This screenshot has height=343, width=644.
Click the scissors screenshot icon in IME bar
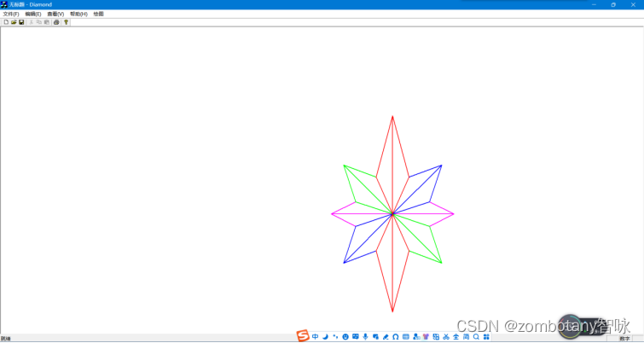click(x=446, y=337)
